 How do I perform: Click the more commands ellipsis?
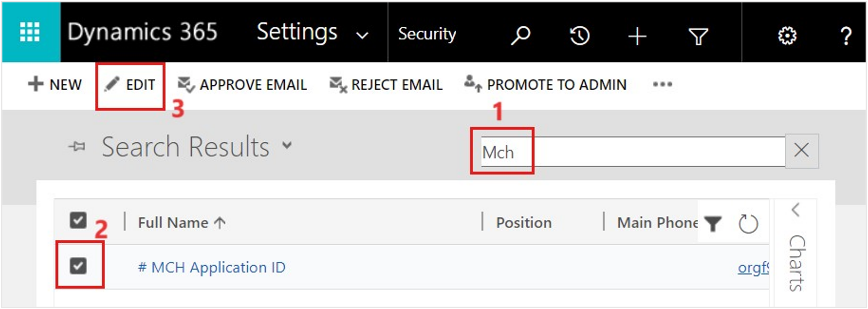tap(662, 84)
